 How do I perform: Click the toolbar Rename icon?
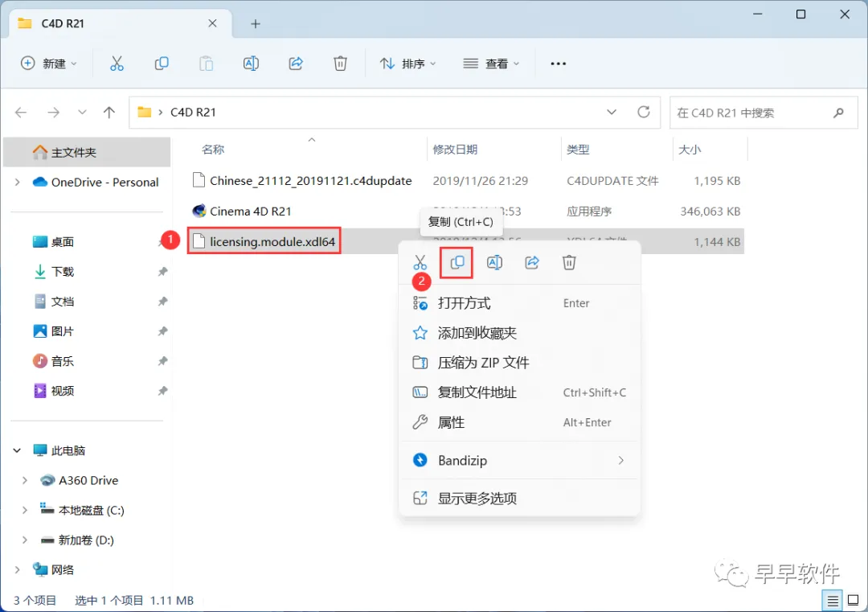point(251,64)
